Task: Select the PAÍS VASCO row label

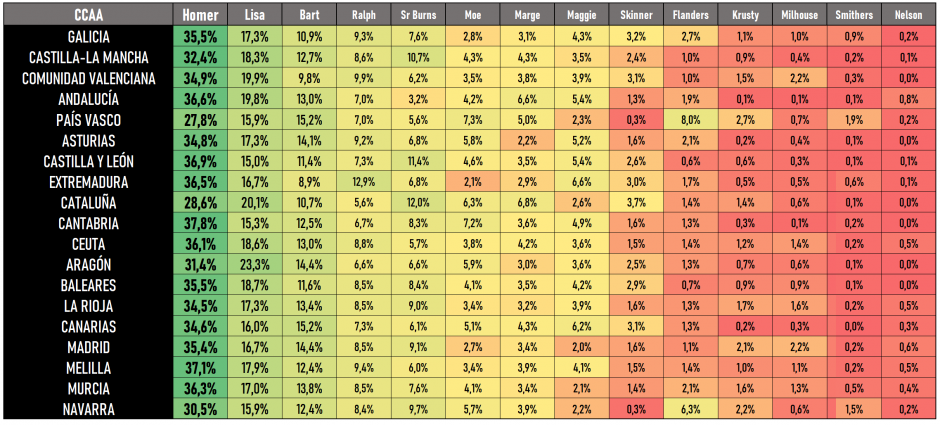Action: pyautogui.click(x=86, y=119)
